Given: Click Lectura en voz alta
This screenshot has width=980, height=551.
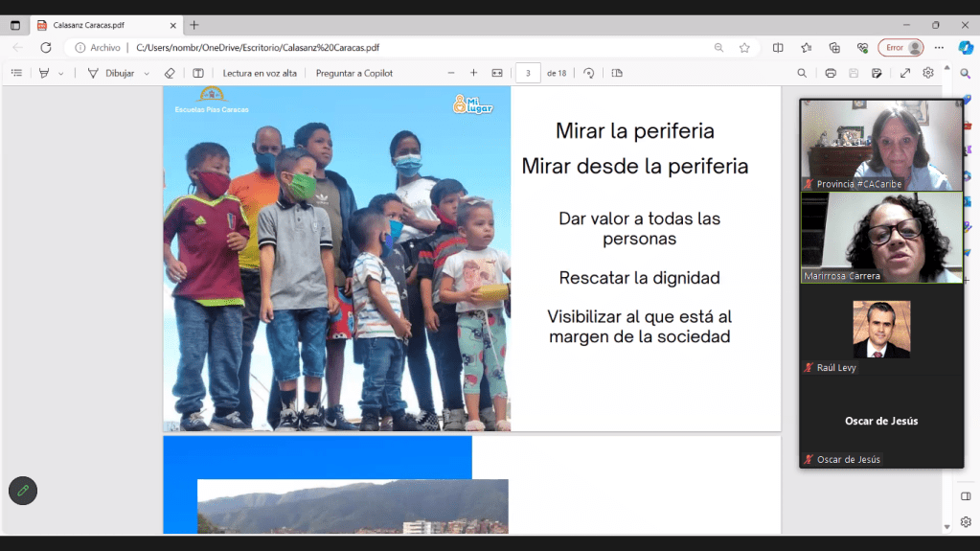Looking at the screenshot, I should 260,73.
